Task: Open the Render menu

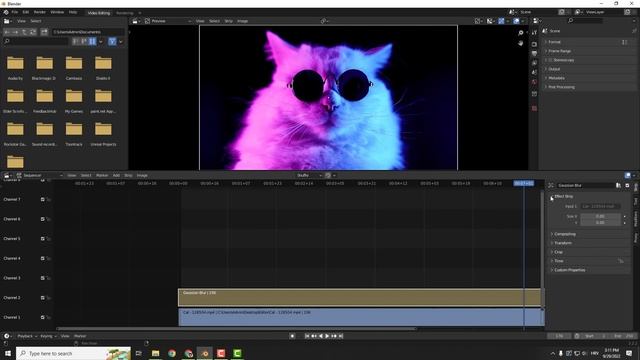Action: 40,12
